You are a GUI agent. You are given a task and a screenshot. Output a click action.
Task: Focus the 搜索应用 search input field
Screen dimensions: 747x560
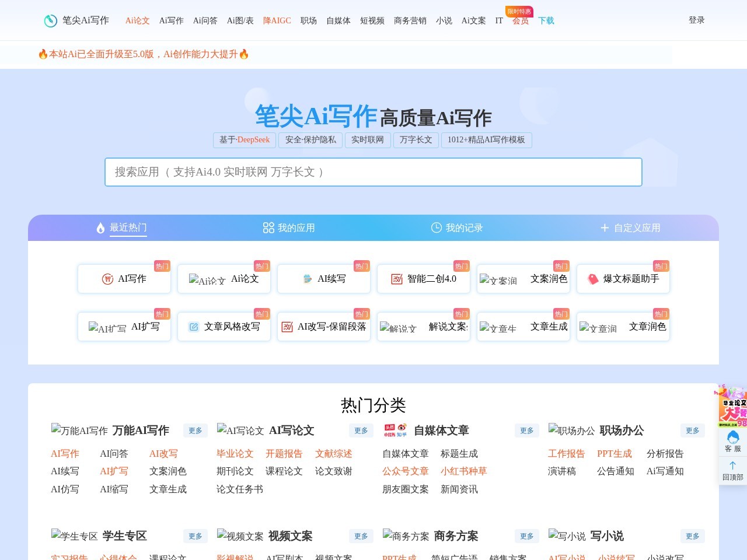coord(373,172)
